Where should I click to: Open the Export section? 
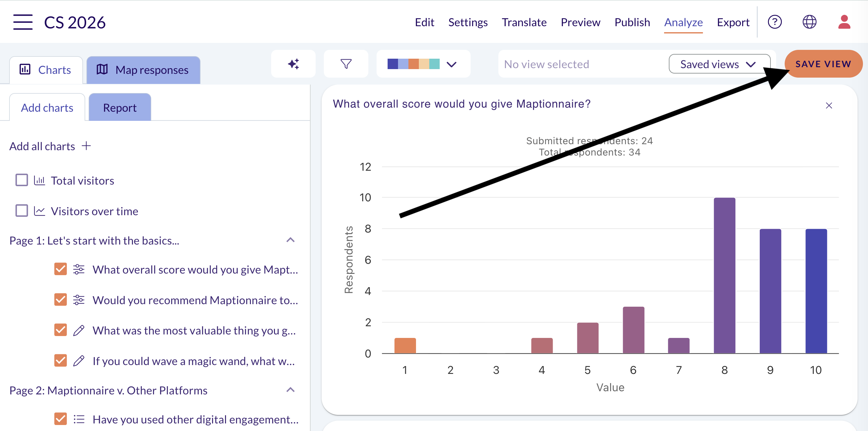click(x=733, y=22)
